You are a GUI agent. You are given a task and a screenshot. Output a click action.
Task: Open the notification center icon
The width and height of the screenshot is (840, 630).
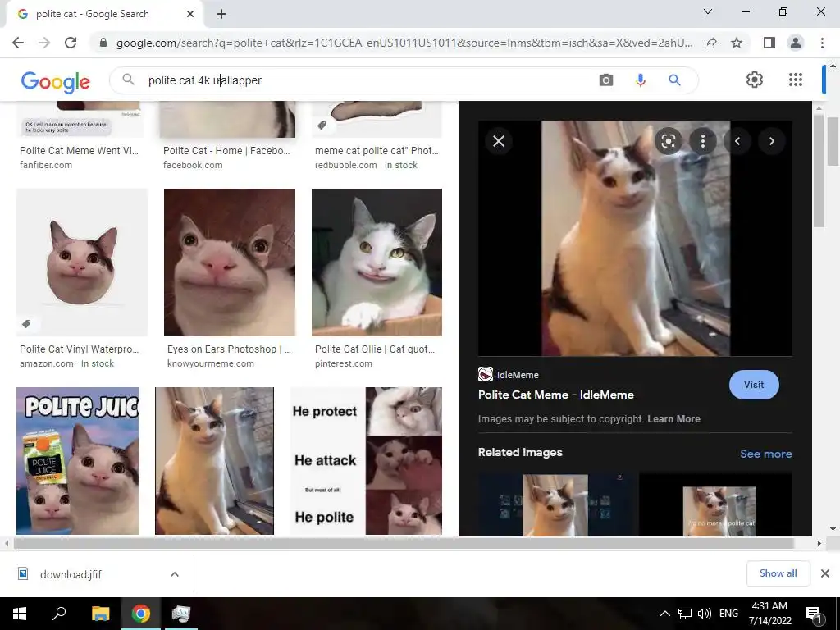(814, 614)
